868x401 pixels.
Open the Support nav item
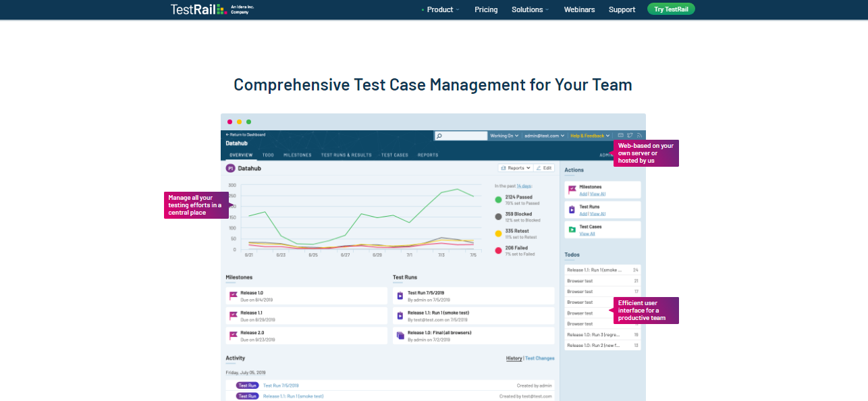tap(622, 9)
